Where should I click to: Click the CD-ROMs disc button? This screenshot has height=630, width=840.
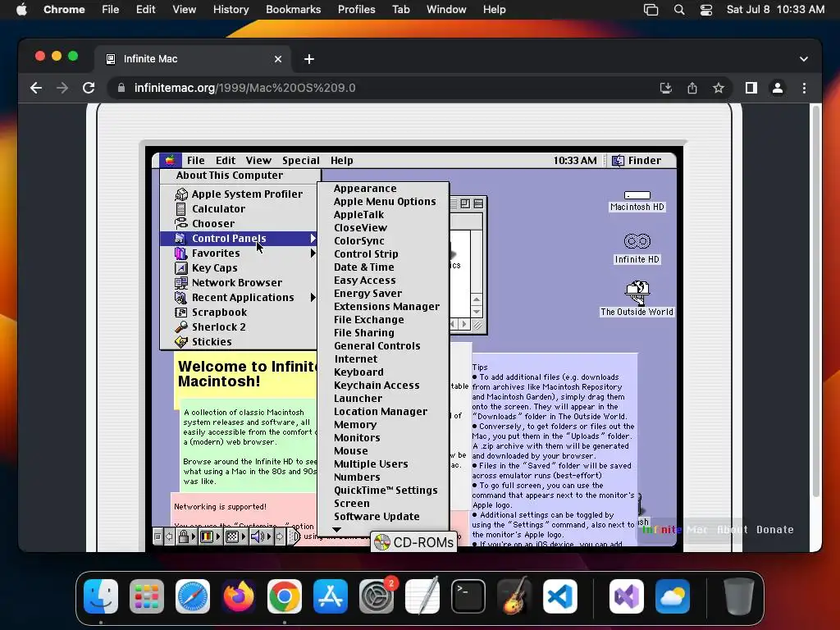(x=413, y=542)
